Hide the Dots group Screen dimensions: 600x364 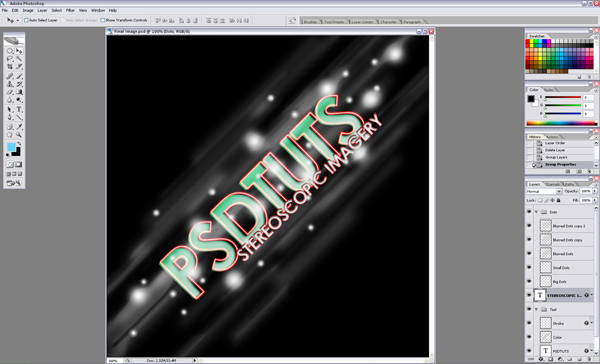(529, 212)
